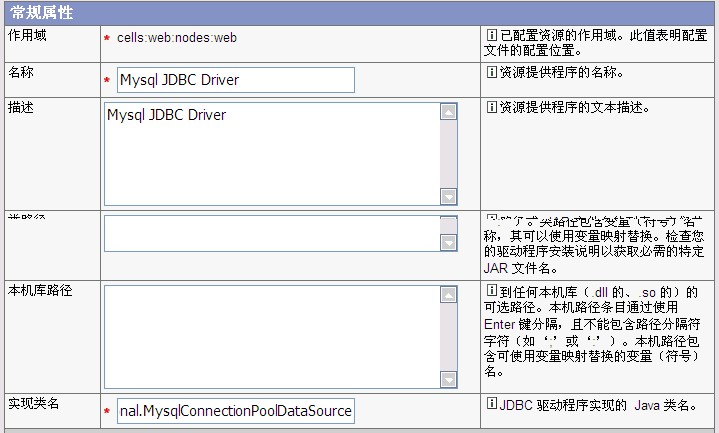Click the info icon beside JDBC 驱动程序实现的 Java 类名

pos(491,405)
